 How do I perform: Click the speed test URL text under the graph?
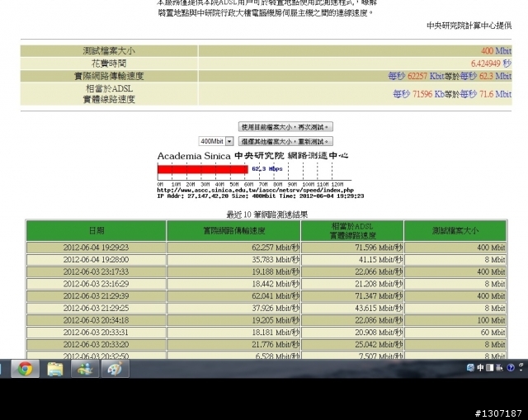(255, 191)
